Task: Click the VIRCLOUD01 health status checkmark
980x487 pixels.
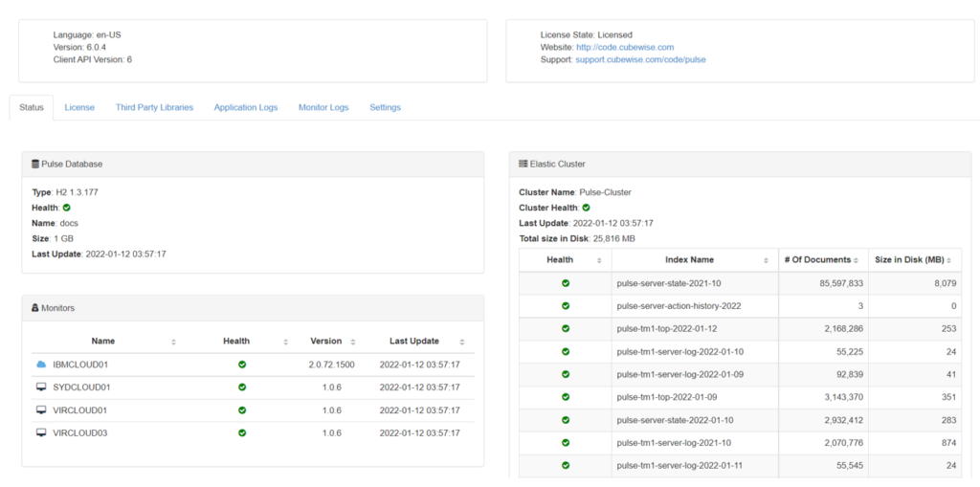Action: (242, 410)
